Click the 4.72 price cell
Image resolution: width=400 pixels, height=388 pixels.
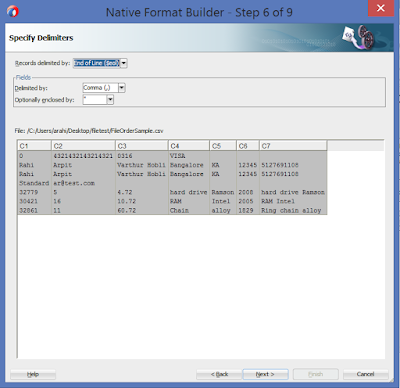(142, 192)
